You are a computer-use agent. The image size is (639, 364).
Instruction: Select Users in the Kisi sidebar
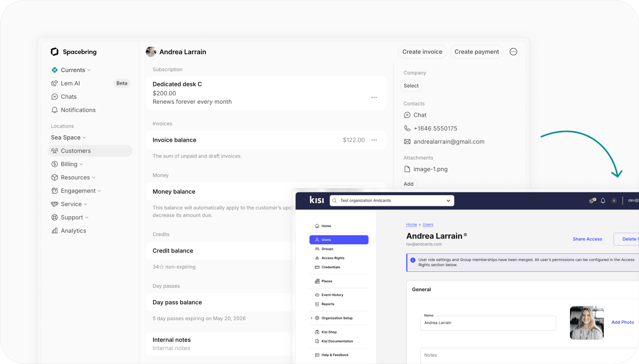(x=339, y=240)
